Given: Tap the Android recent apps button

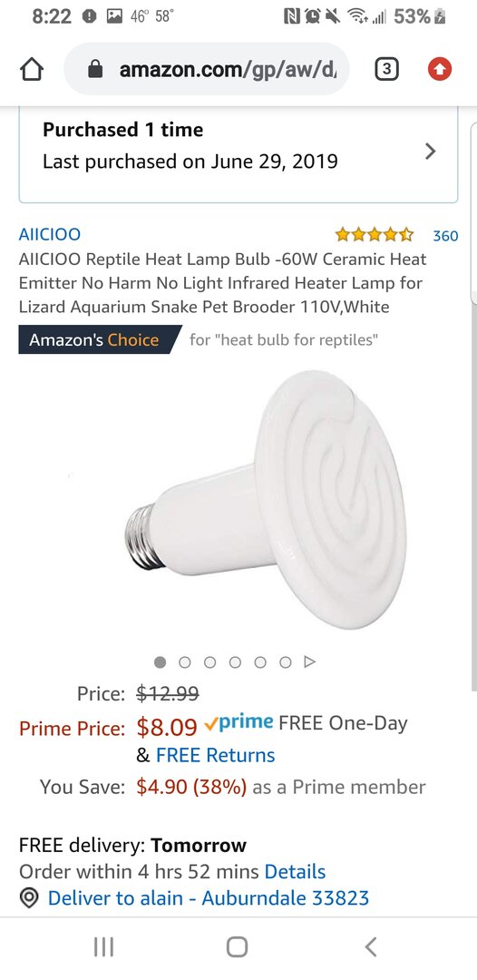Looking at the screenshot, I should 103,946.
